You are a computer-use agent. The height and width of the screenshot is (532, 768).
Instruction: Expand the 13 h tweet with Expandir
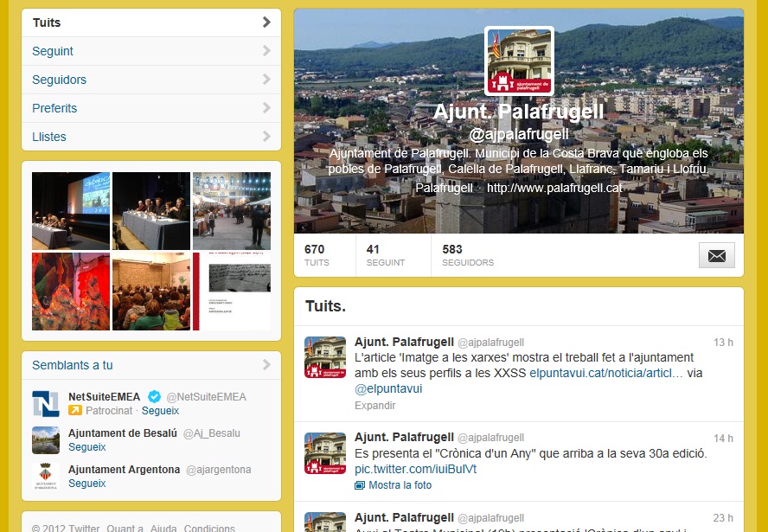[374, 406]
